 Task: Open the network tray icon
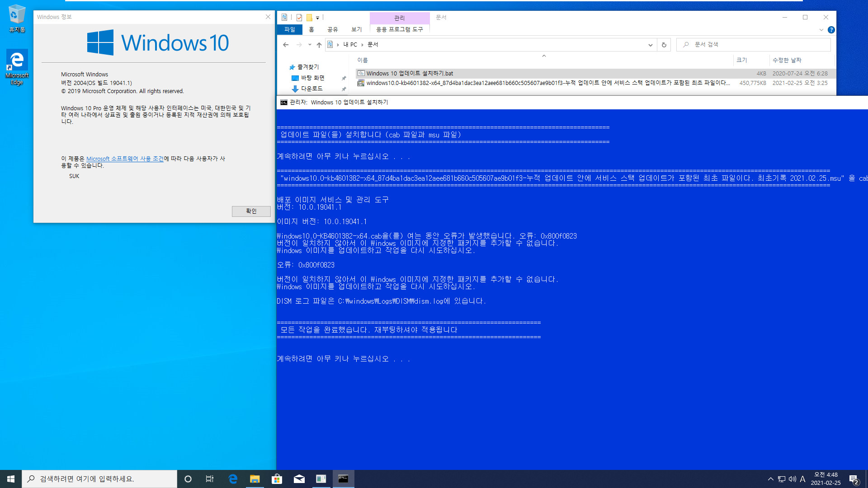click(x=782, y=479)
